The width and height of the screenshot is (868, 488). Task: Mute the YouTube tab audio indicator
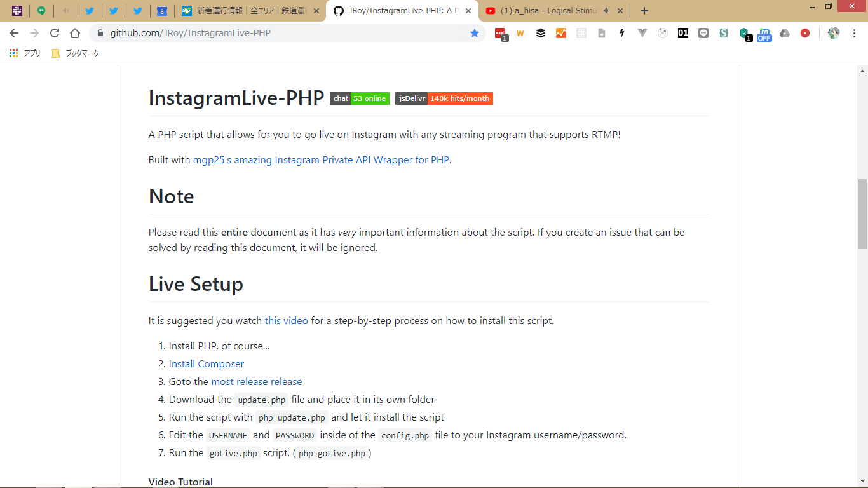(606, 11)
